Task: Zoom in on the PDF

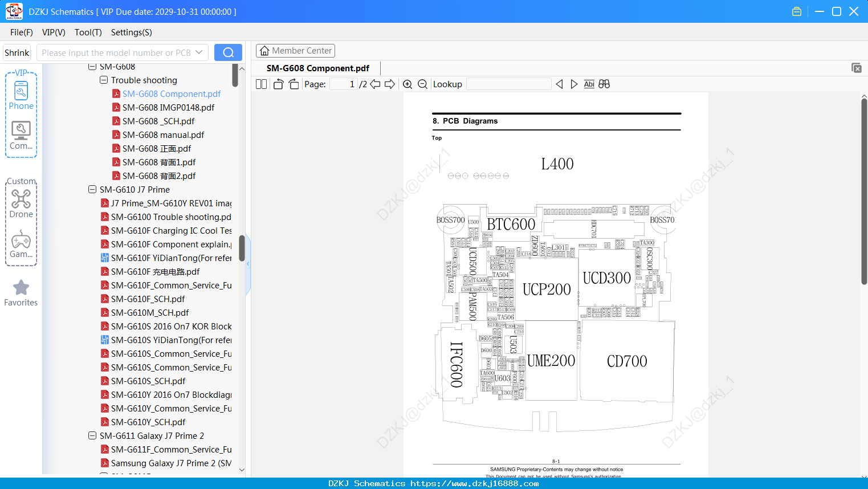Action: pyautogui.click(x=407, y=84)
